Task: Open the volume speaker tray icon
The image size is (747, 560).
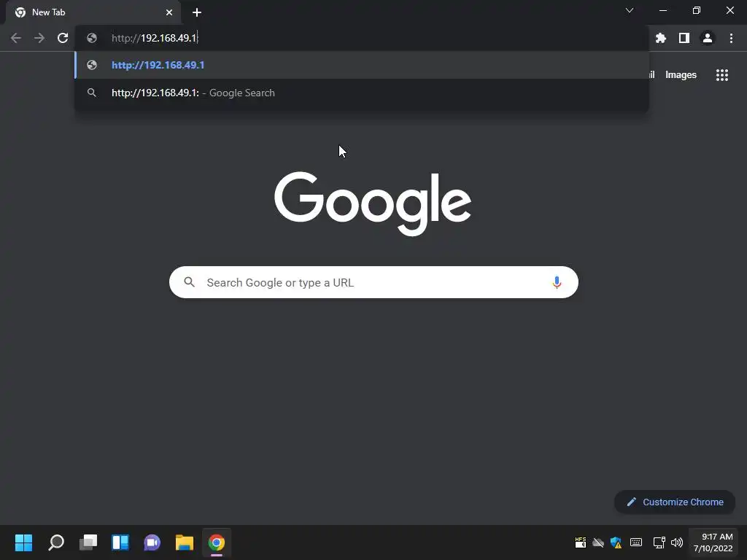Action: [x=677, y=542]
